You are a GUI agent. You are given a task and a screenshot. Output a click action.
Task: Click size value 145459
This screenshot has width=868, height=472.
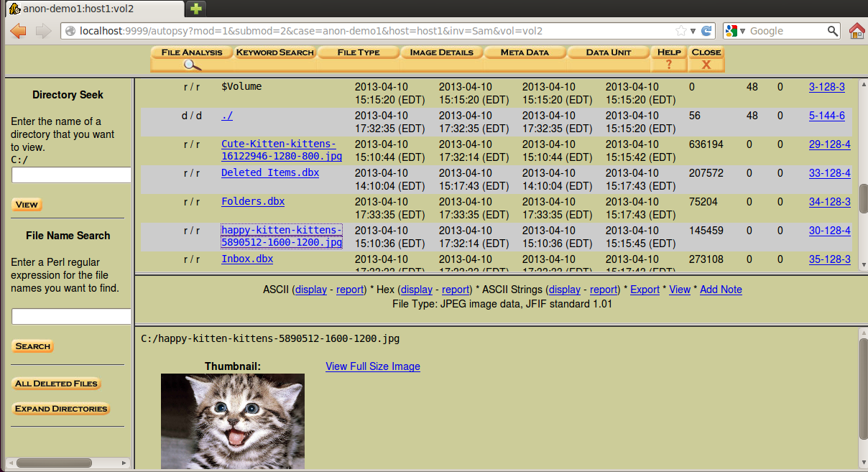(x=706, y=230)
